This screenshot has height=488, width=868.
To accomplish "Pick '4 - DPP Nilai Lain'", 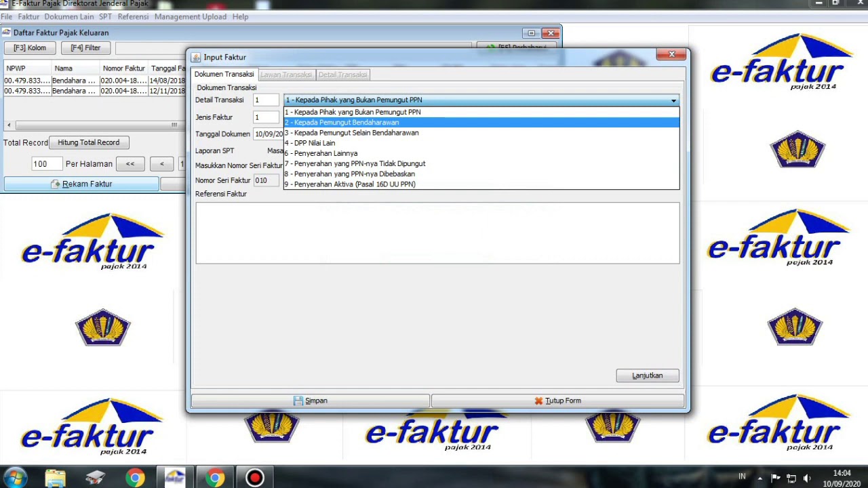I will (x=481, y=143).
